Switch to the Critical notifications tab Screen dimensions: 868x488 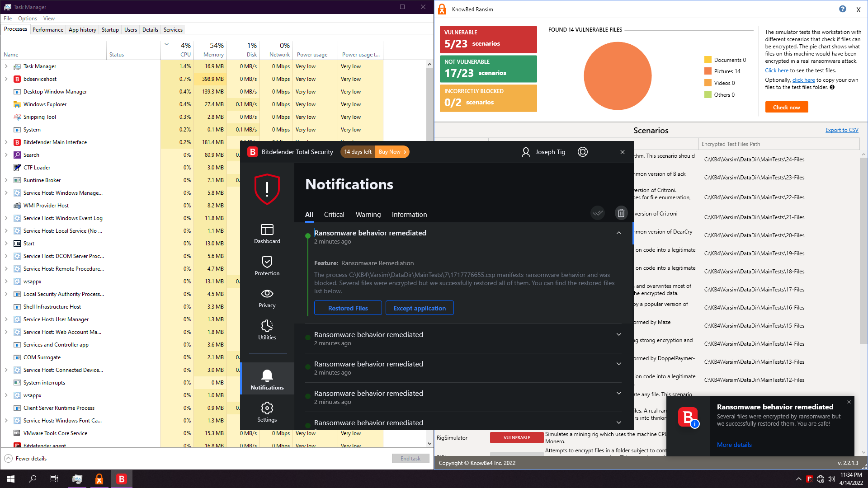(334, 215)
